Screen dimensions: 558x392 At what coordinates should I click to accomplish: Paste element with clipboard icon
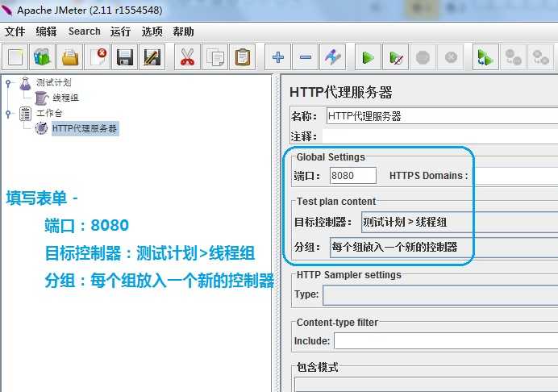[x=243, y=57]
